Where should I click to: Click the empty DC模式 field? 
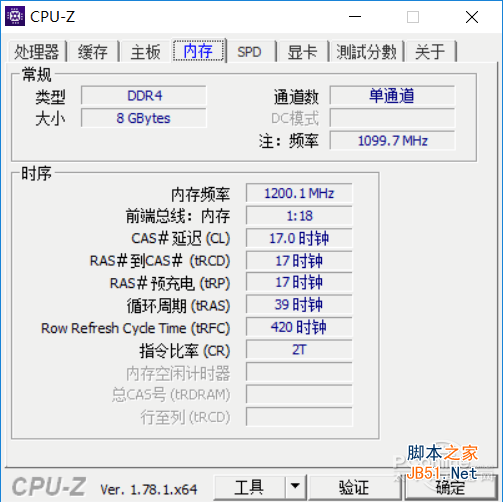tap(392, 118)
